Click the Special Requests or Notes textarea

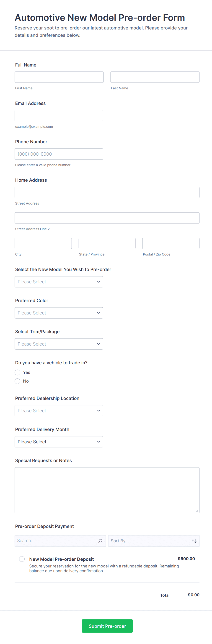click(107, 490)
